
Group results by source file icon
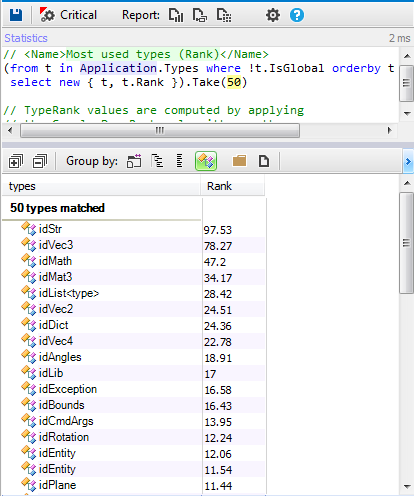point(264,161)
